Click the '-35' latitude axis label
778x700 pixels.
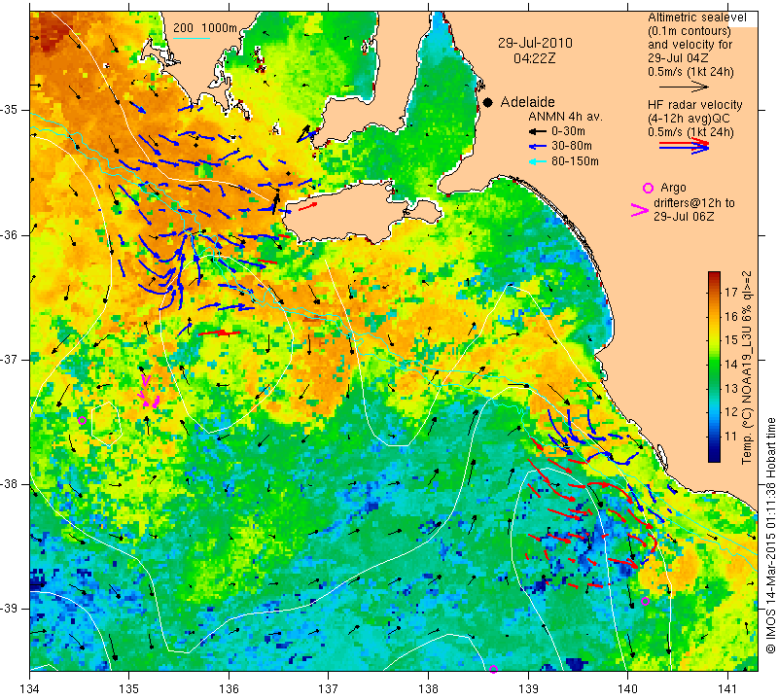pos(11,110)
